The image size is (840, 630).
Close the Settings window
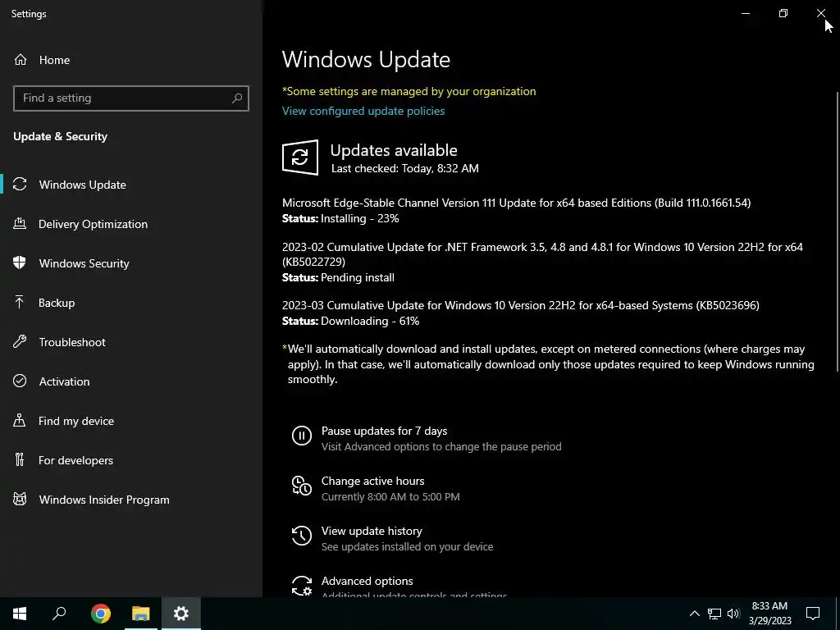point(820,13)
